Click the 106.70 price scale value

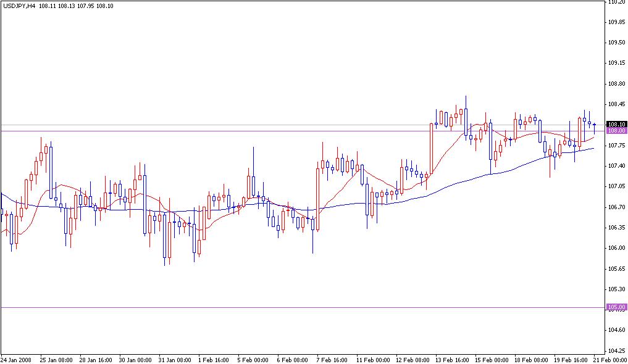pos(617,207)
